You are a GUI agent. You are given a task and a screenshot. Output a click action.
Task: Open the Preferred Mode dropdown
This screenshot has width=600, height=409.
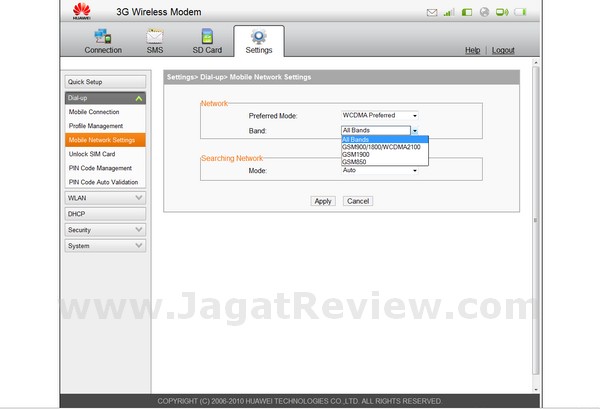pos(380,116)
